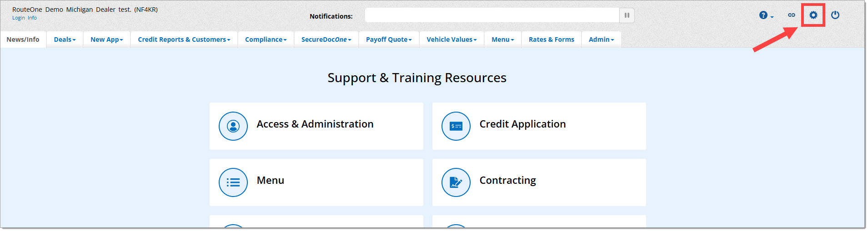
Task: Expand the New App dropdown
Action: click(x=106, y=39)
